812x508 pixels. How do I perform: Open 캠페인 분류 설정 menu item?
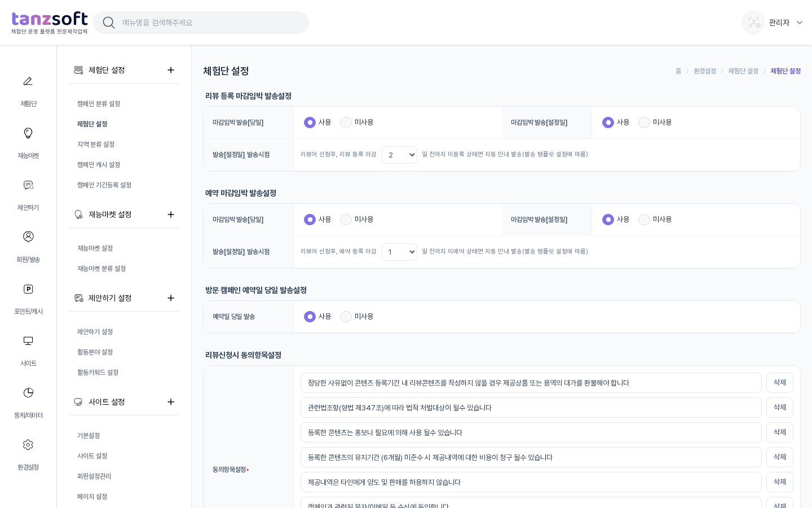tap(99, 104)
